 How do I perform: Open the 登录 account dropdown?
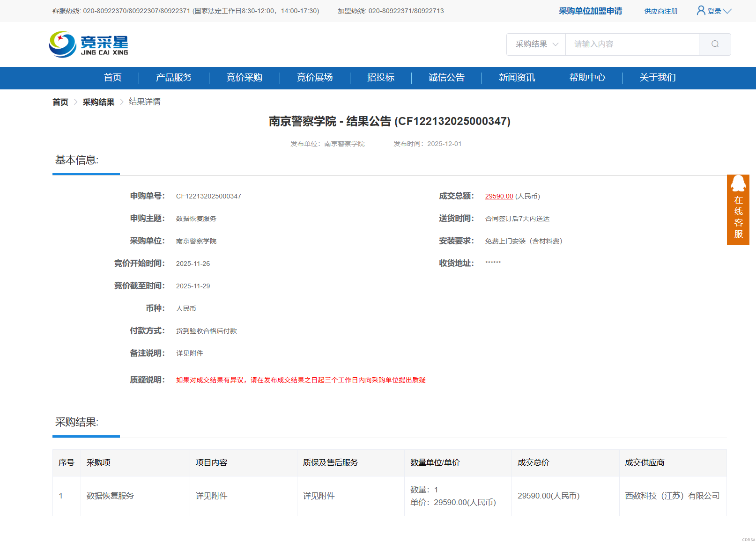tap(714, 11)
